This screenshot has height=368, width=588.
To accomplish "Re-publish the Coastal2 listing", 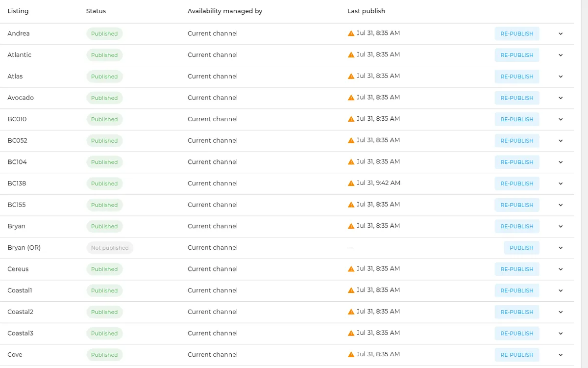I will pos(517,312).
